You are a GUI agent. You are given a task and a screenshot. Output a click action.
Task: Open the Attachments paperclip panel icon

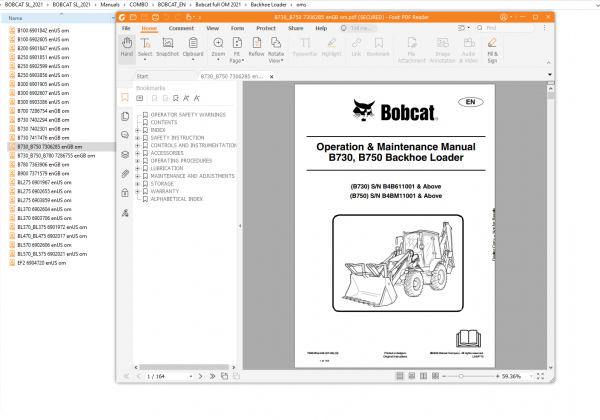125,174
